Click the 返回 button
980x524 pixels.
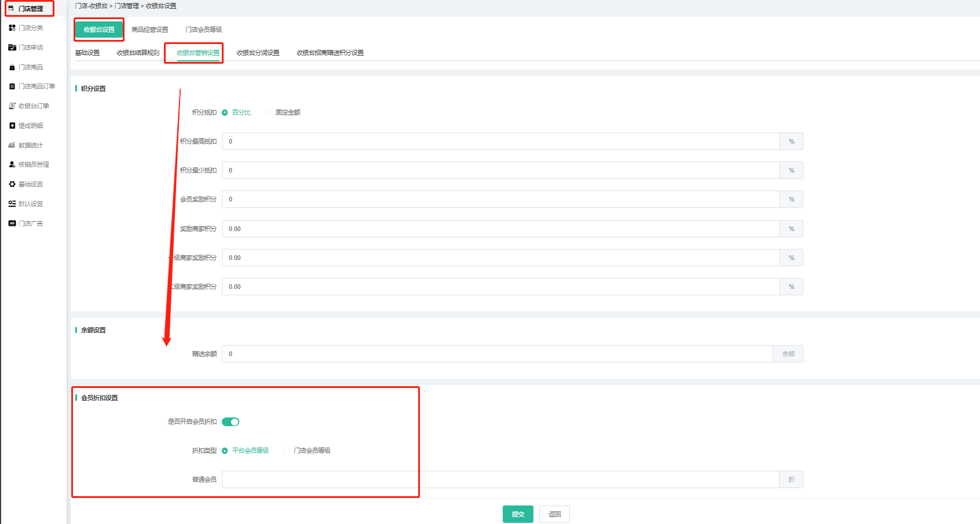coord(554,514)
